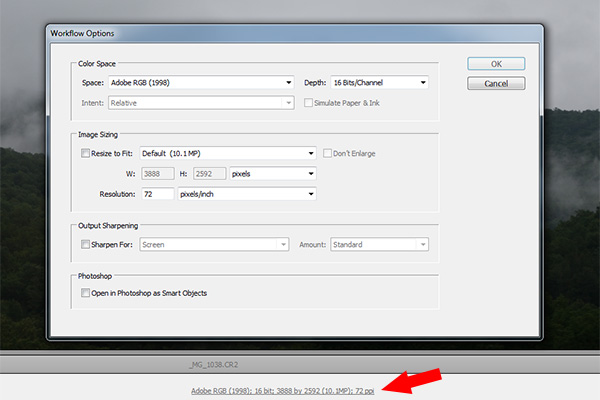Image resolution: width=600 pixels, height=400 pixels.
Task: Click the height field showing 2592
Action: coord(209,174)
